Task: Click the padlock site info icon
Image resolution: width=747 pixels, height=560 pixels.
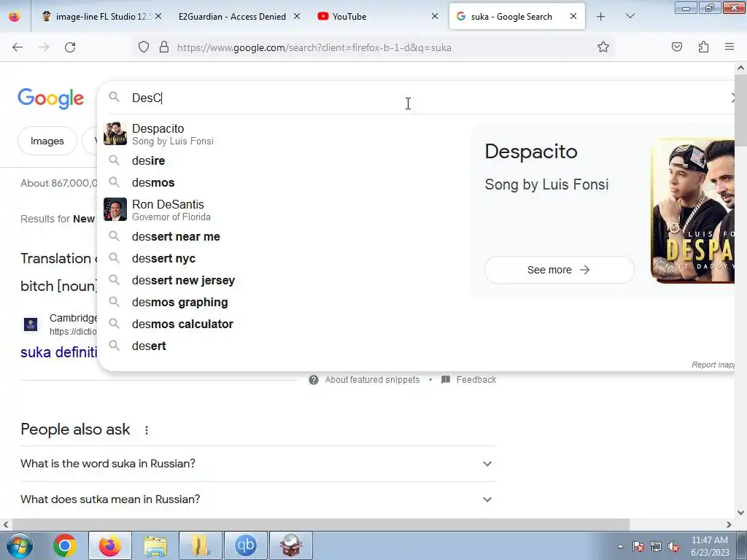Action: pyautogui.click(x=164, y=47)
